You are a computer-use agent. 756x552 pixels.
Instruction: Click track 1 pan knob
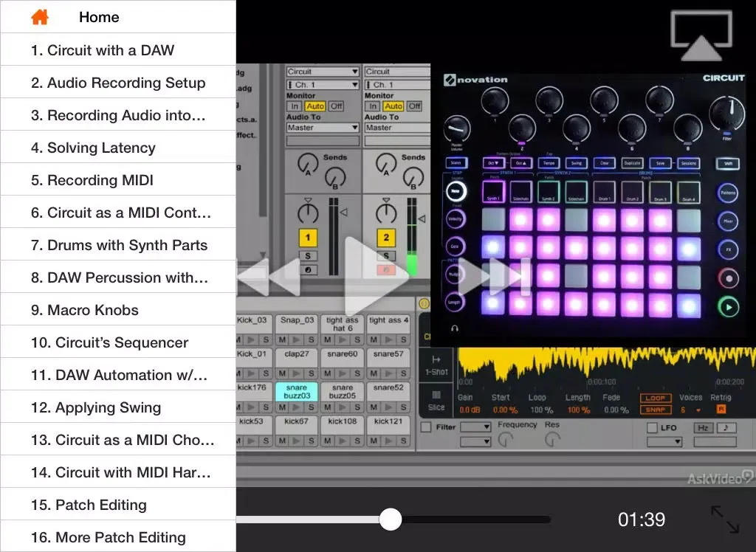tap(308, 213)
